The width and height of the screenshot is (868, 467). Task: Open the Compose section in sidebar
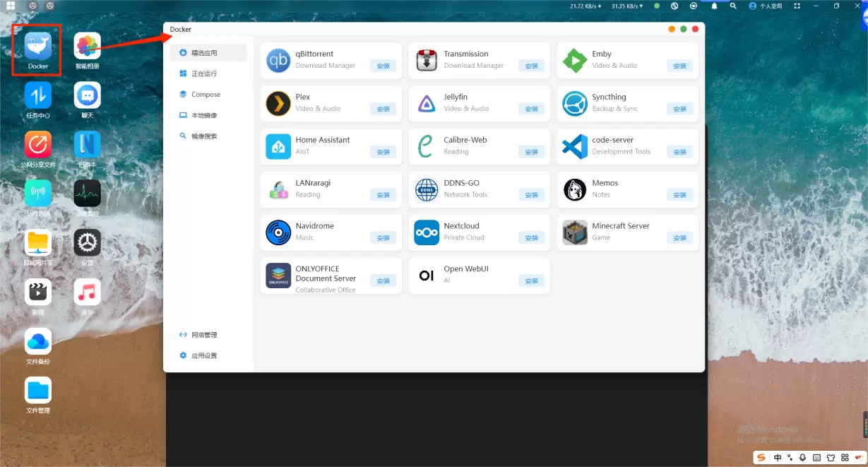pos(206,95)
